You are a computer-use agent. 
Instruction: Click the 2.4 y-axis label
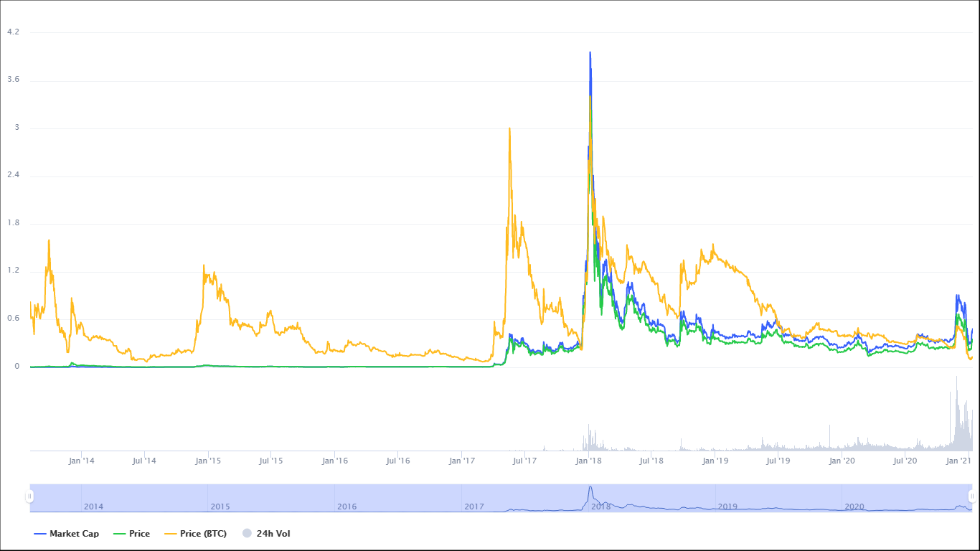click(x=13, y=176)
